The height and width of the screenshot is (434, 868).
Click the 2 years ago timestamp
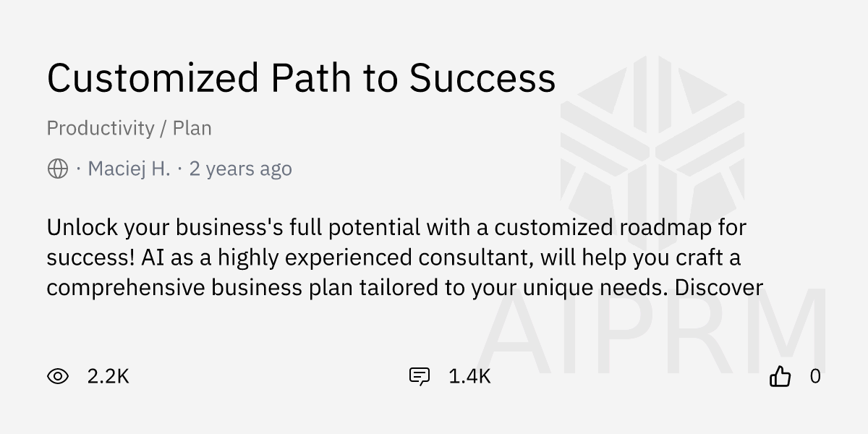[240, 168]
